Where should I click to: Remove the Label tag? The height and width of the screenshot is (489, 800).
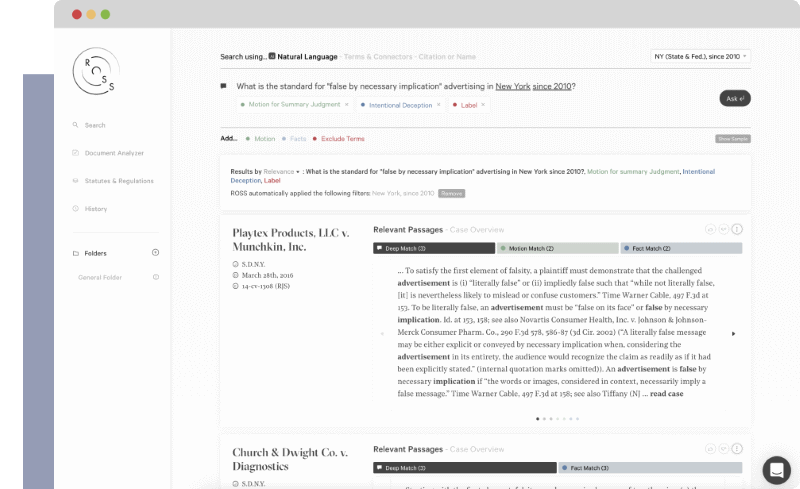pos(483,105)
